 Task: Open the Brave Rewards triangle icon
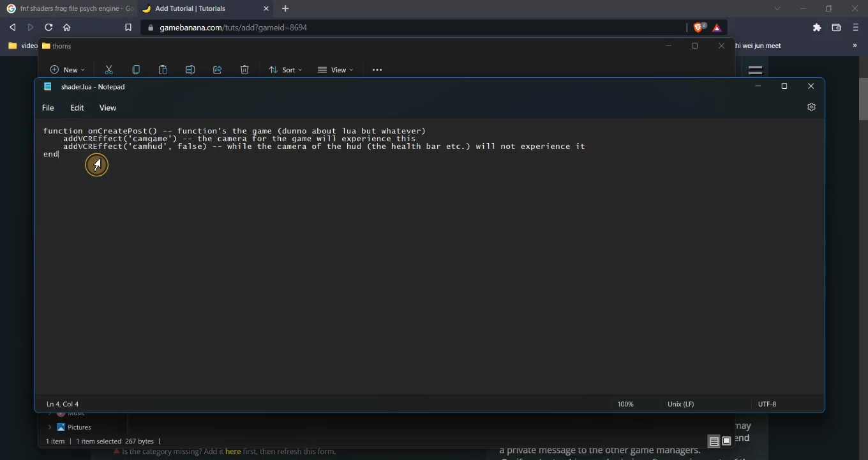(716, 27)
